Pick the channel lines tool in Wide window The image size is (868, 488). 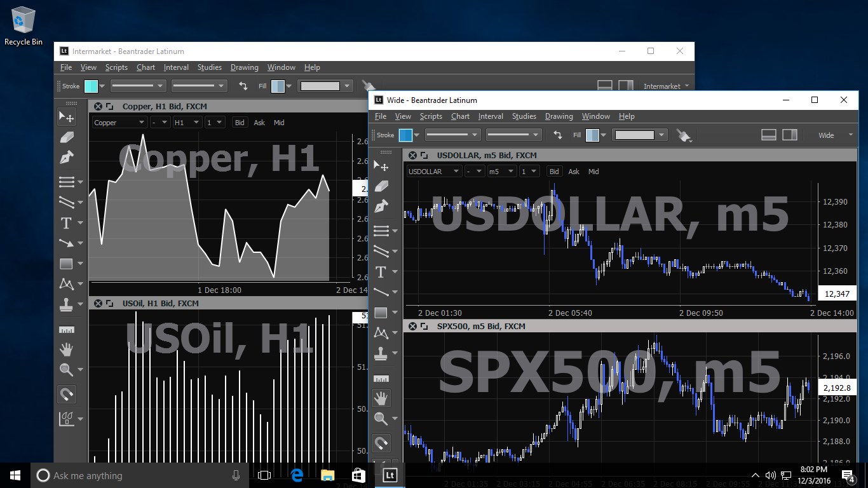pyautogui.click(x=381, y=251)
